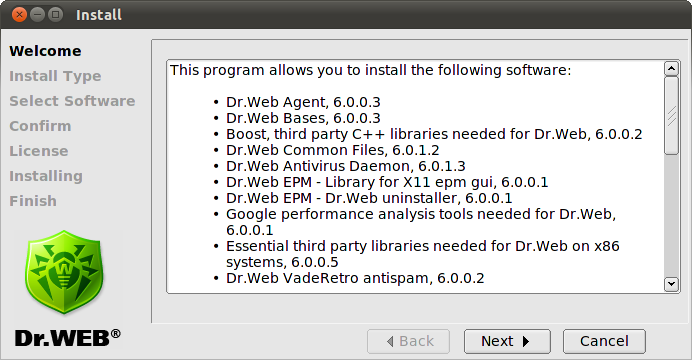Viewport: 692px width, 360px height.
Task: Click the Dr.Web Antivirus Daemon list entry
Action: 346,166
